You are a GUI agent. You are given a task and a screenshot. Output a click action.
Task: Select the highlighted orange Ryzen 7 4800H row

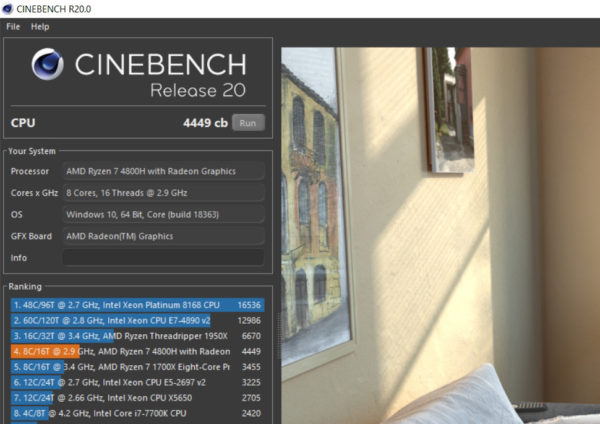(x=138, y=351)
